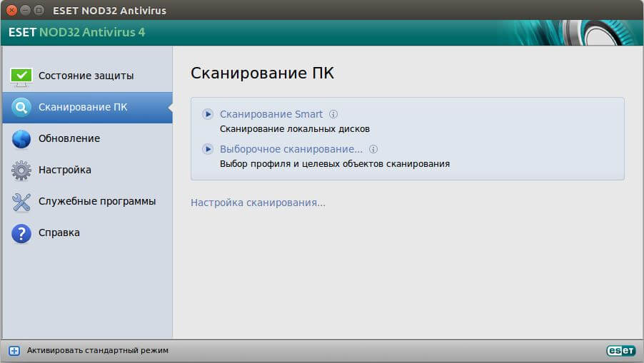
Task: Click the play arrow beside Сканирование Smart
Action: click(x=208, y=114)
